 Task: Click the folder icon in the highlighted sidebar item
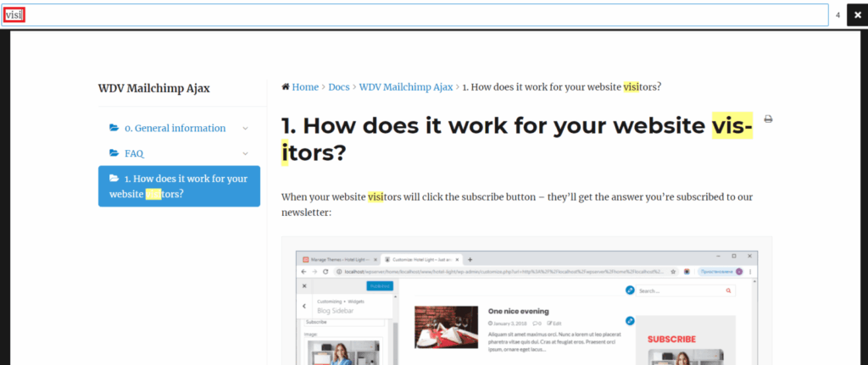114,179
